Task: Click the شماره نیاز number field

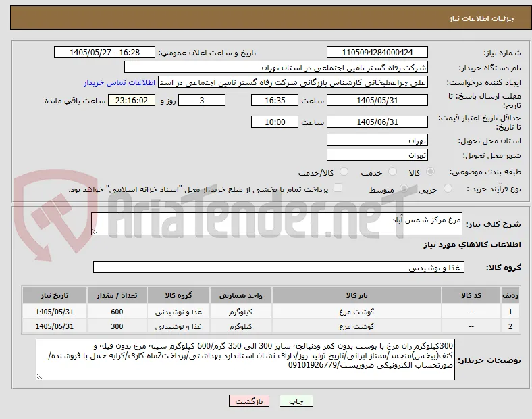Action: [x=377, y=52]
